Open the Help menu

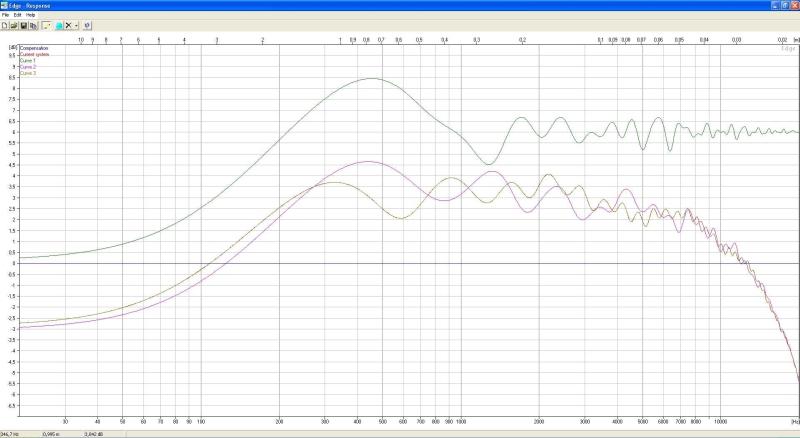[x=30, y=15]
